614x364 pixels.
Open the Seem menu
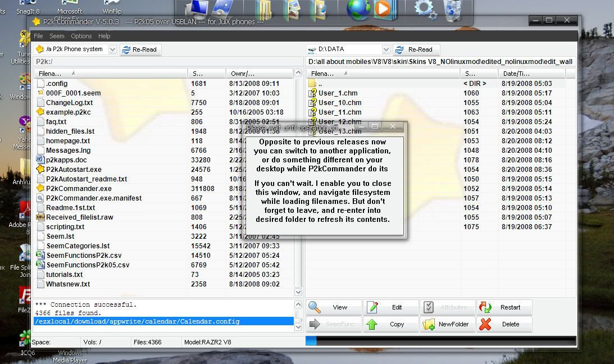tap(57, 36)
